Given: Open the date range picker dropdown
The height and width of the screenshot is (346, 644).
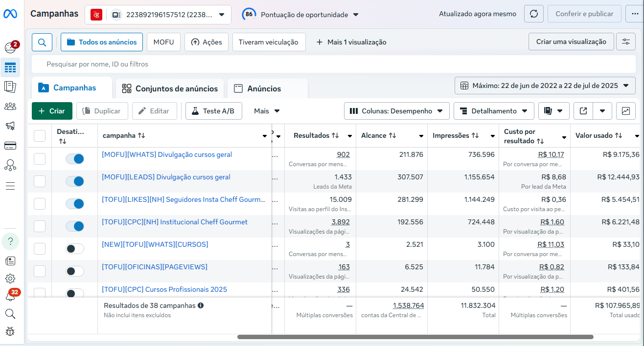Looking at the screenshot, I should pyautogui.click(x=545, y=86).
